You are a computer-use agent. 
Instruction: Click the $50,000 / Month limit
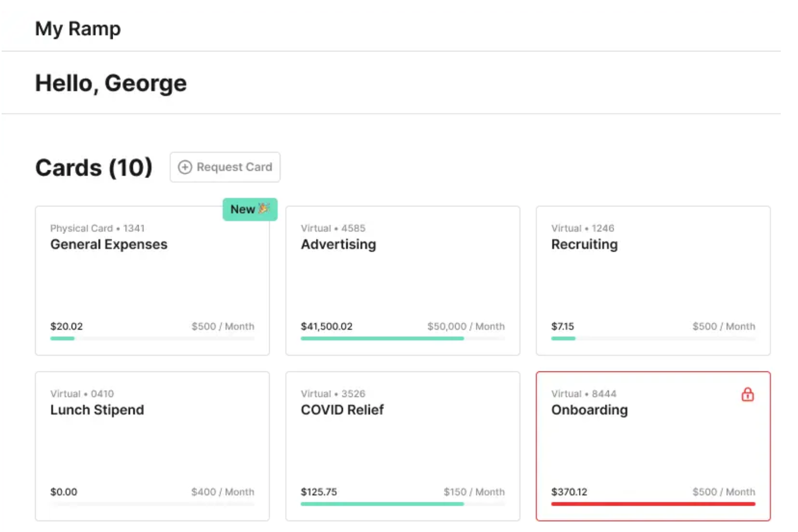[466, 326]
